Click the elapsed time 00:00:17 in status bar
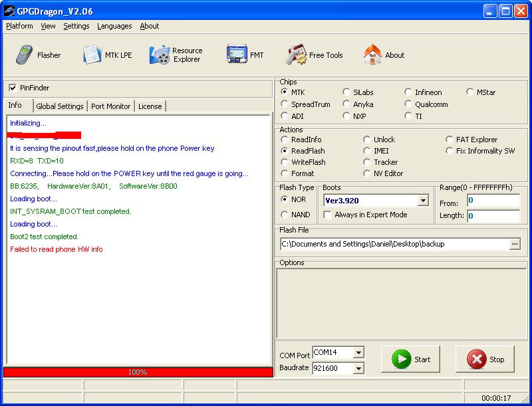The image size is (532, 406). (496, 398)
